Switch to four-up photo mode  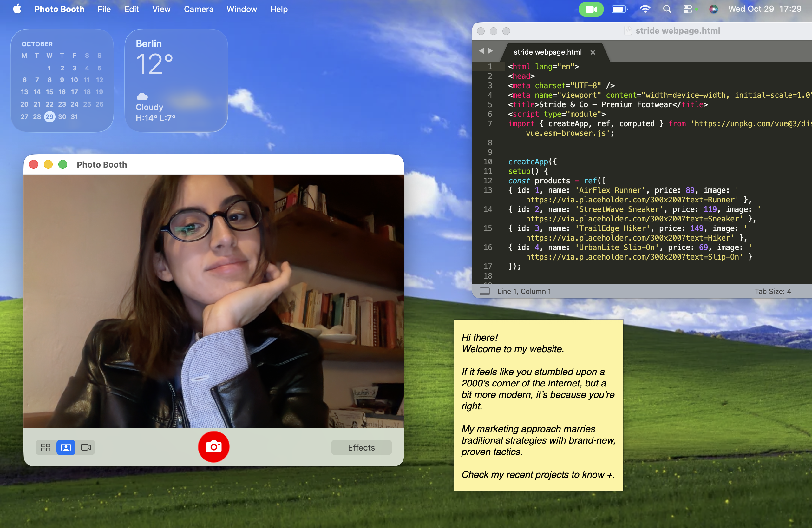pyautogui.click(x=46, y=447)
